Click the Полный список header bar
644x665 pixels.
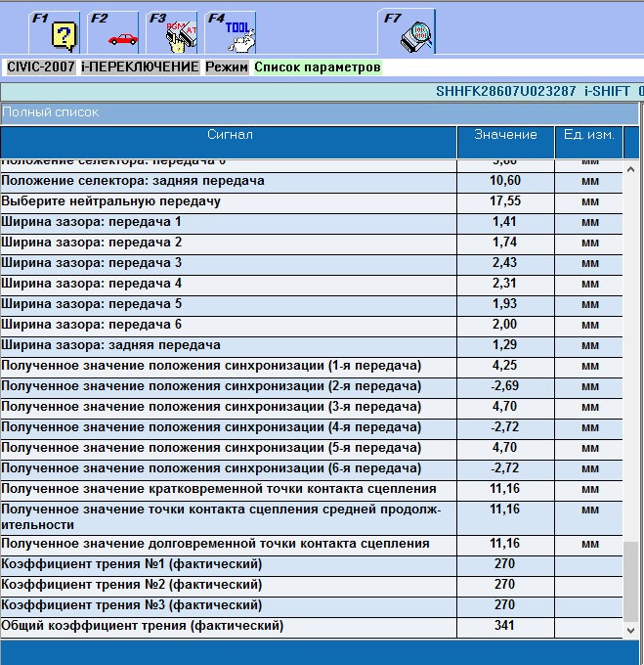pyautogui.click(x=320, y=112)
